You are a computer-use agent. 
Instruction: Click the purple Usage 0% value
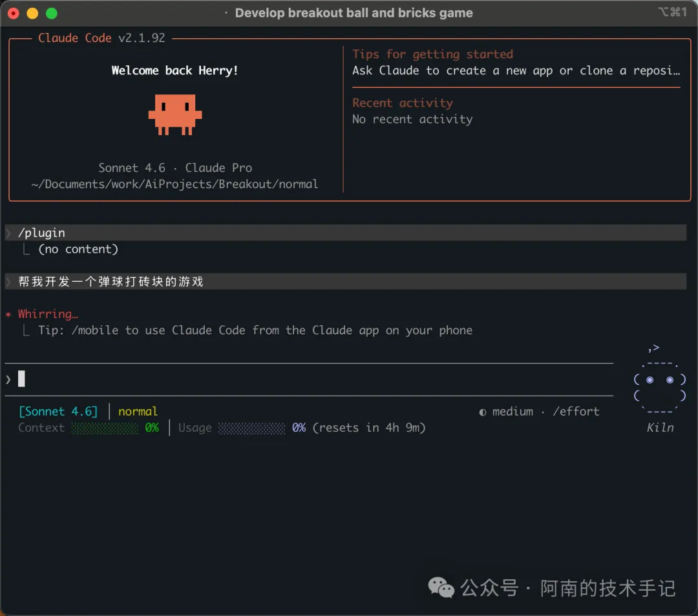click(299, 428)
